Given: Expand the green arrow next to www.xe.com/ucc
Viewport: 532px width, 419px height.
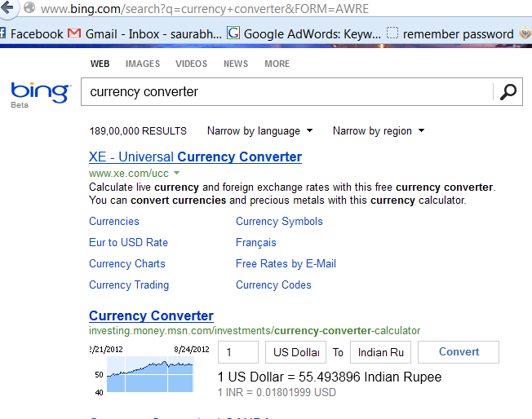Looking at the screenshot, I should pyautogui.click(x=176, y=173).
